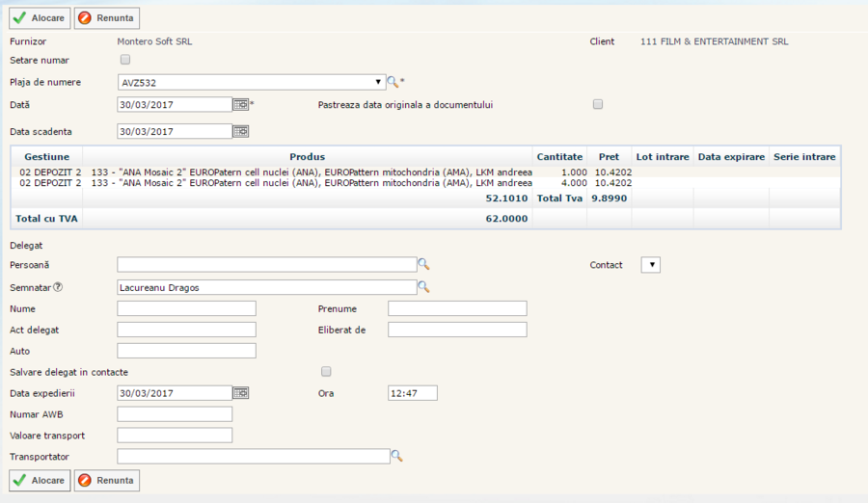
Task: Click search magnifier beside Persoana field
Action: 423,264
